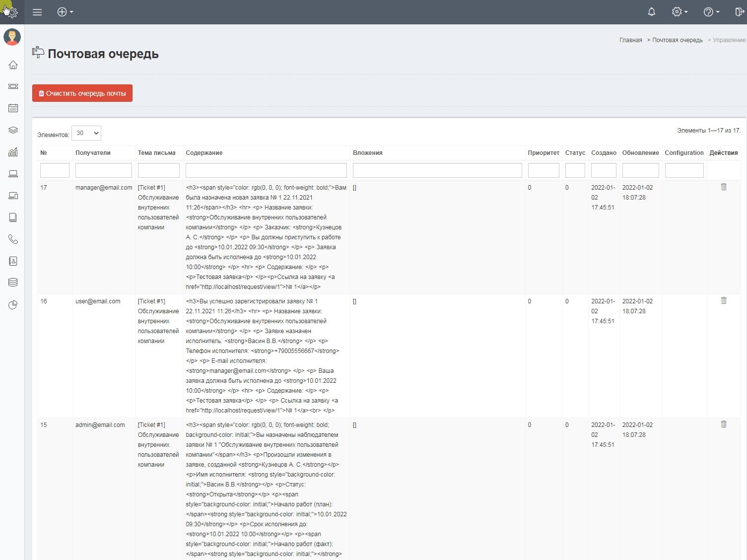The height and width of the screenshot is (560, 747).
Task: Click the phone icon in sidebar
Action: click(x=13, y=239)
